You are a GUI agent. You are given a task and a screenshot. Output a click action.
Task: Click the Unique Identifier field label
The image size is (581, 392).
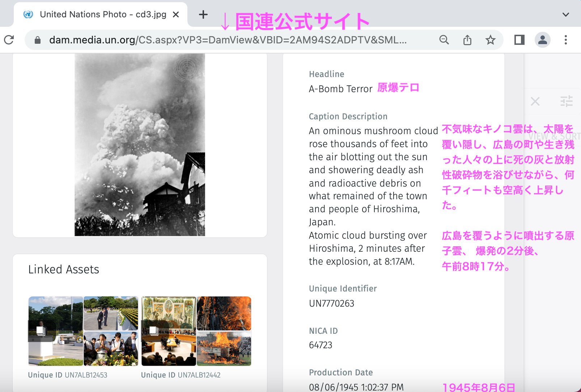343,289
